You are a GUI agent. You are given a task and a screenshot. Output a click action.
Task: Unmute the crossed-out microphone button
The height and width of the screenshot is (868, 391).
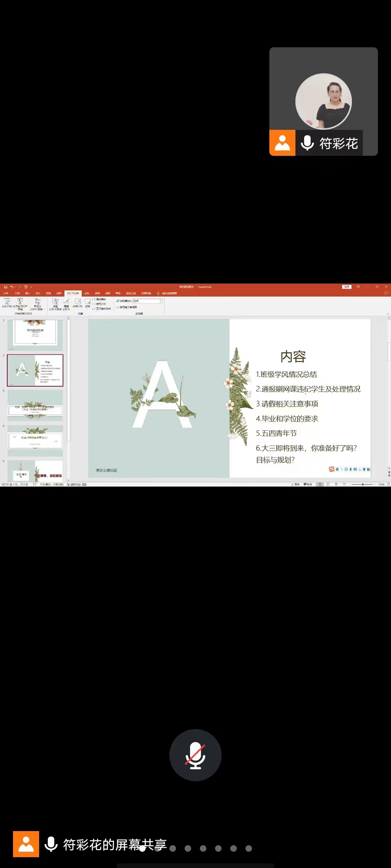(x=195, y=755)
